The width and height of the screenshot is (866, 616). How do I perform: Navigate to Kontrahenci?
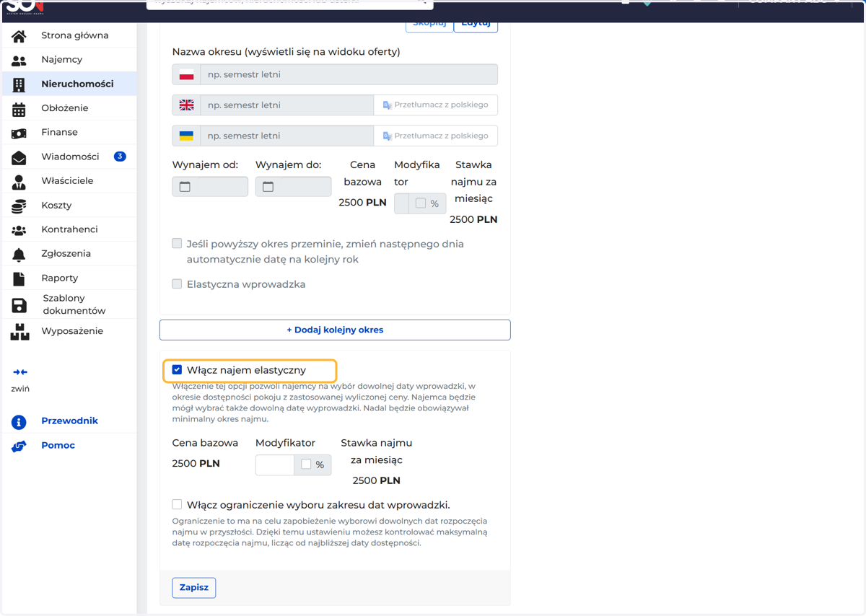pos(69,229)
